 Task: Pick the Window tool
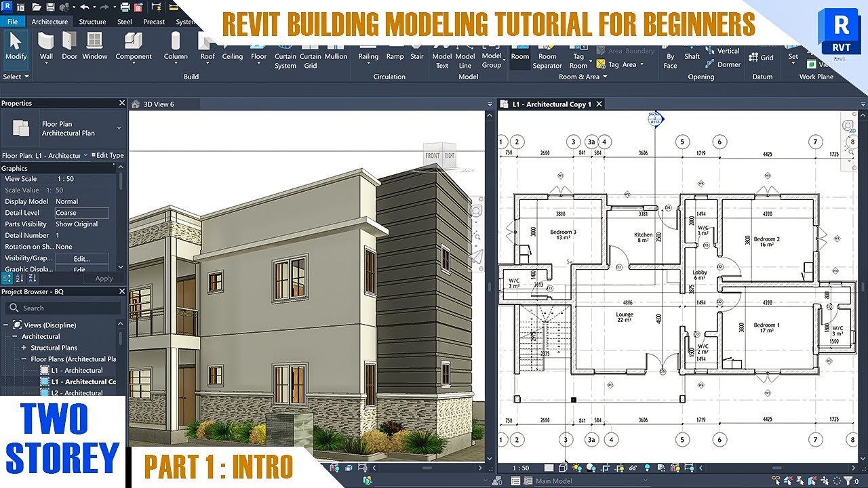[x=95, y=46]
